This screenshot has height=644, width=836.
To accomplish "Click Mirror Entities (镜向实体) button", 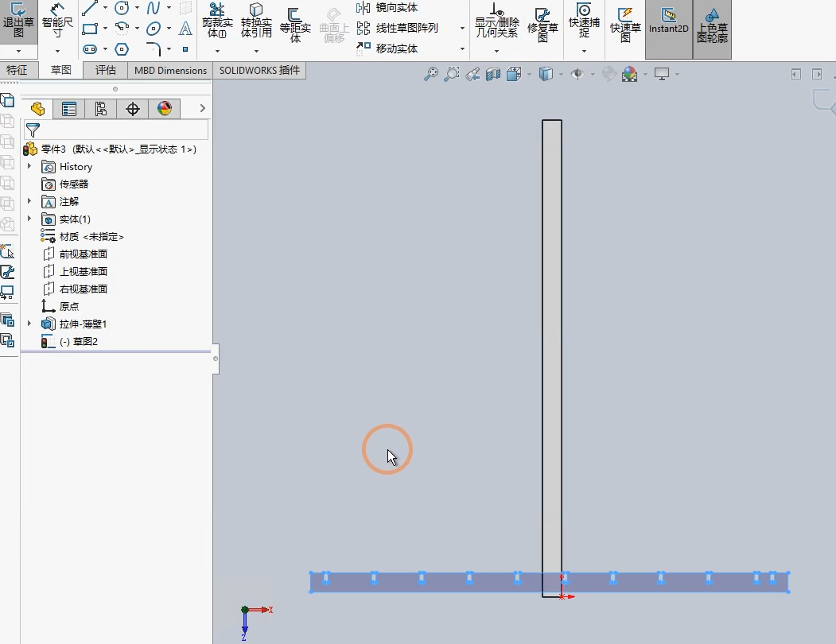I will 388,8.
